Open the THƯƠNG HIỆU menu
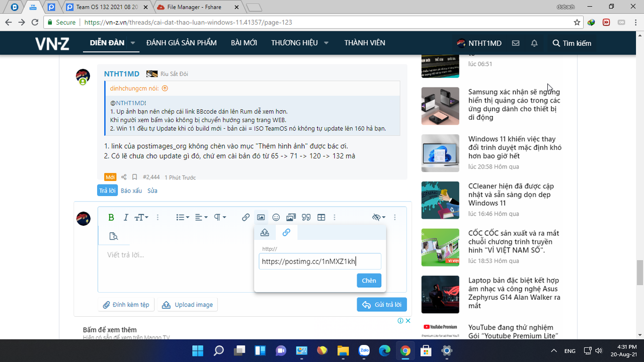 tap(294, 43)
